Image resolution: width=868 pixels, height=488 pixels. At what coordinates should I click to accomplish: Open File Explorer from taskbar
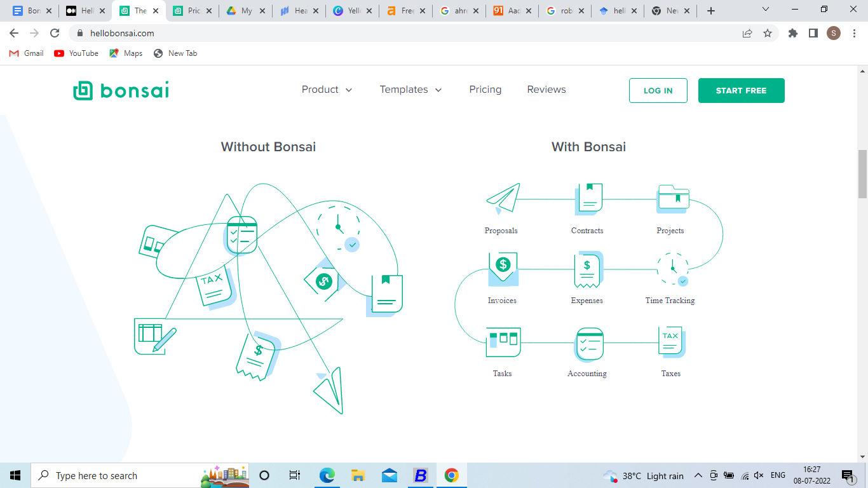(358, 475)
